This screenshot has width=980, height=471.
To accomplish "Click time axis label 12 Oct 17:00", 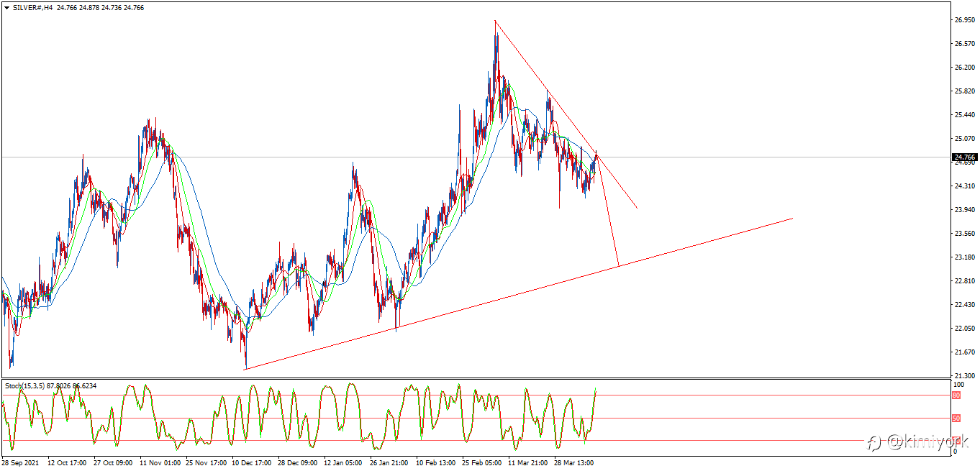I will coord(65,463).
